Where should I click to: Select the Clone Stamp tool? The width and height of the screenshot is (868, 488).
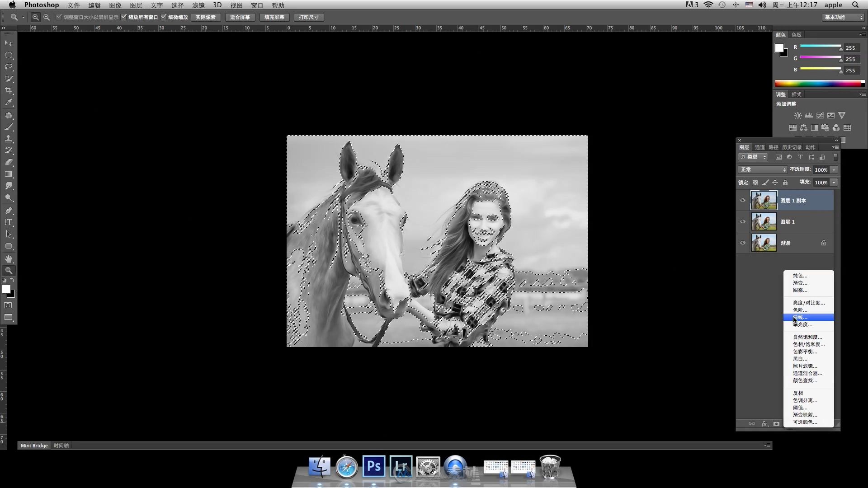point(9,139)
